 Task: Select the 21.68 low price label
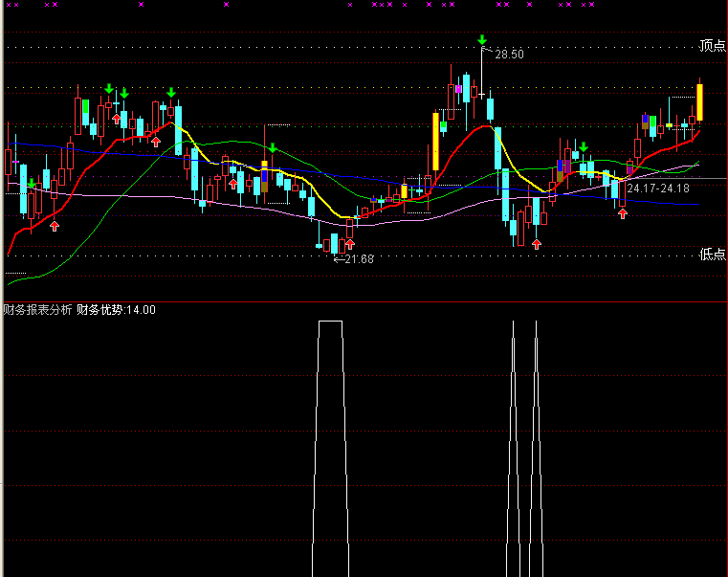click(360, 259)
